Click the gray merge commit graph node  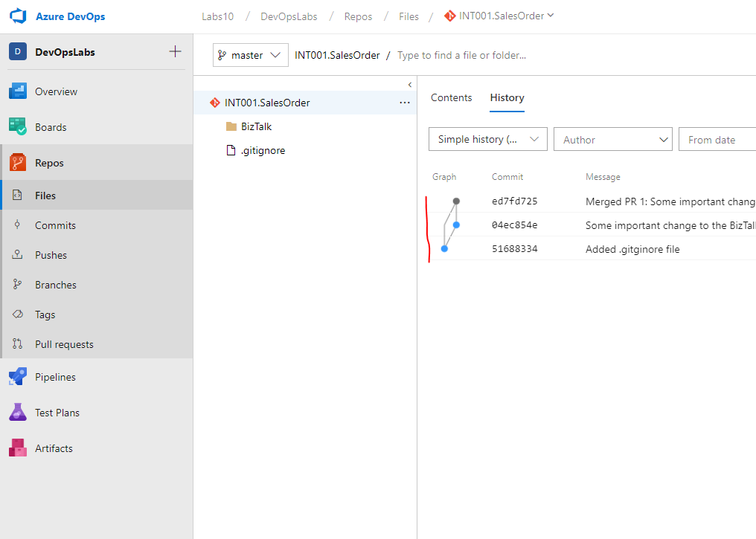tap(456, 201)
